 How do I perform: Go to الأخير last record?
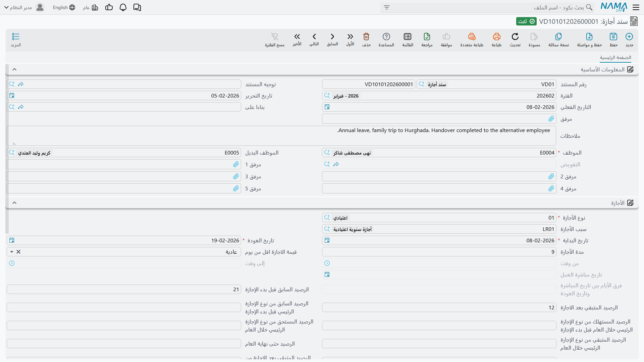297,37
